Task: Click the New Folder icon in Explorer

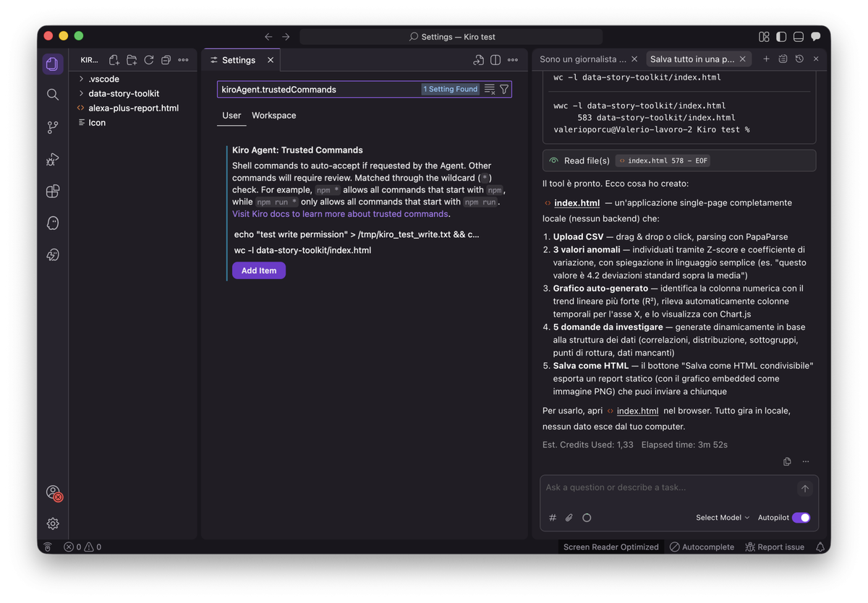Action: pos(132,60)
